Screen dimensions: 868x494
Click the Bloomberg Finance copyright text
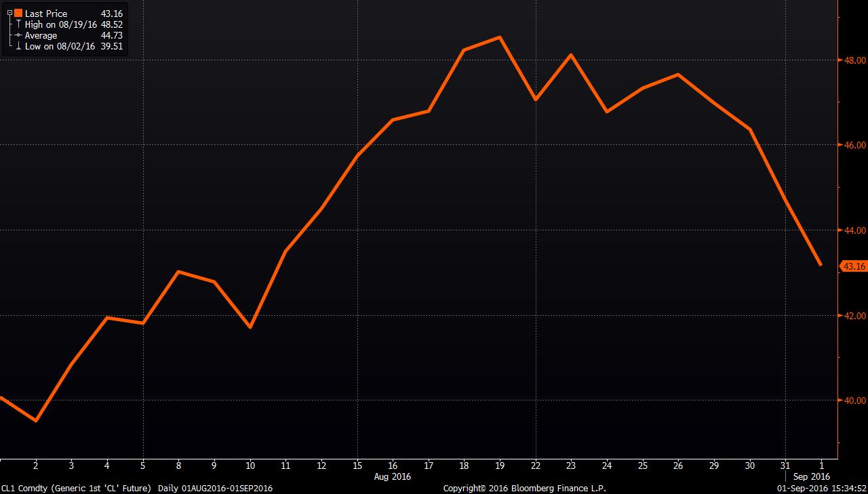tap(524, 488)
